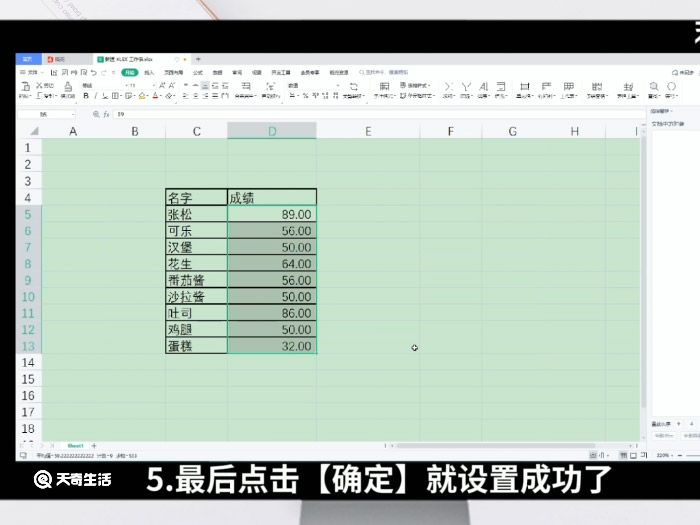Click the Symbol circle icon at ribbon end
The width and height of the screenshot is (700, 525).
click(x=671, y=86)
